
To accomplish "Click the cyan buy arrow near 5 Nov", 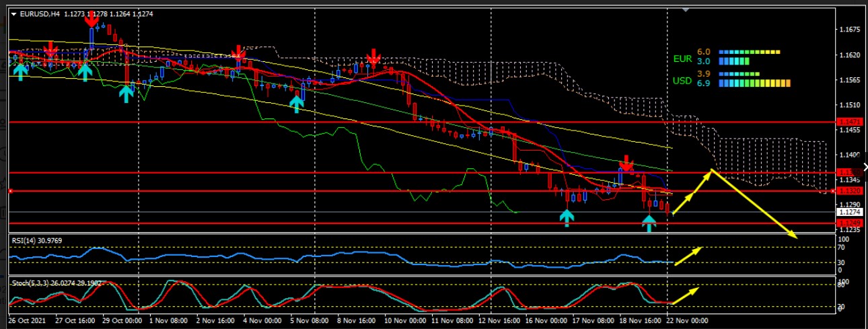I will [x=296, y=103].
